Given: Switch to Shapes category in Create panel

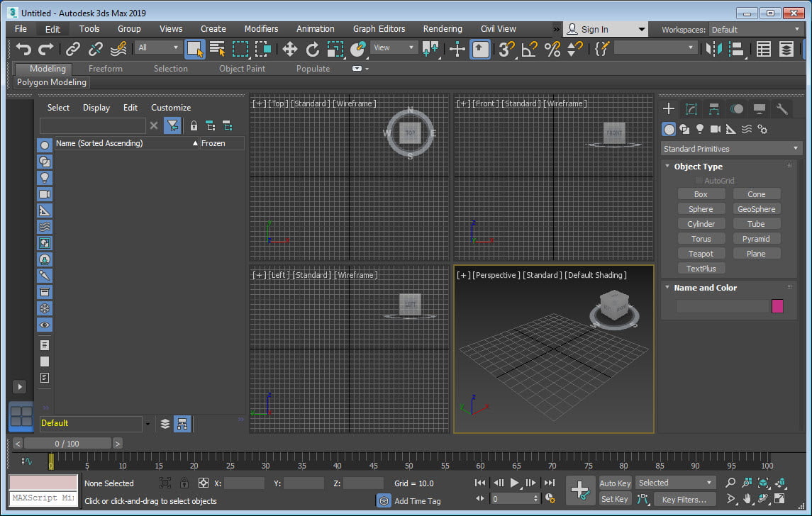Looking at the screenshot, I should click(x=684, y=129).
